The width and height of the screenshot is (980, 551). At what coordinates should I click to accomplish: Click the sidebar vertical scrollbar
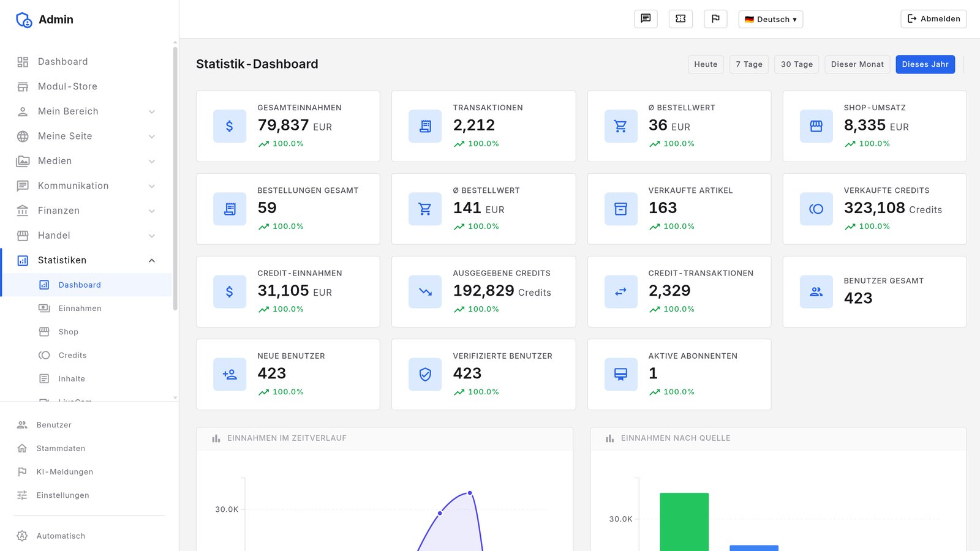(x=175, y=178)
